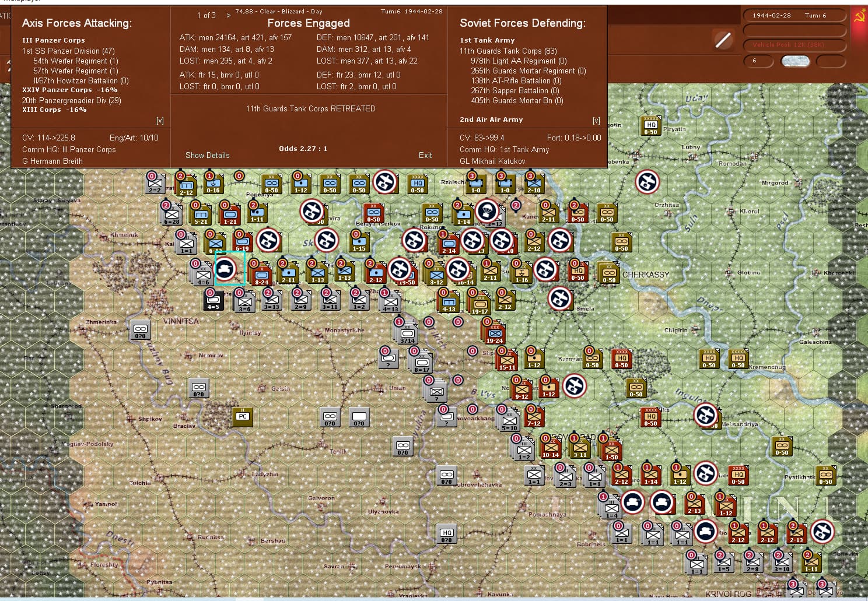Click 267th Sapper Battalion (0)
868x601 pixels.
(514, 90)
